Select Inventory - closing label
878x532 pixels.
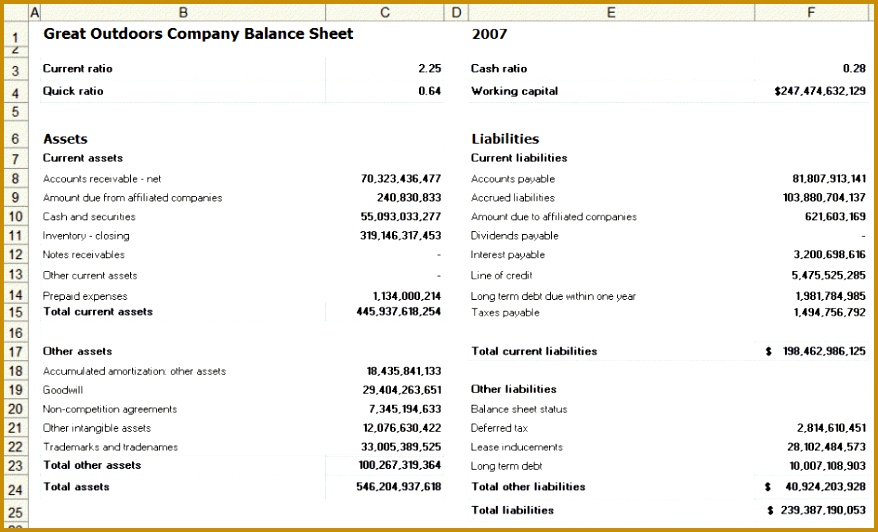[x=86, y=236]
